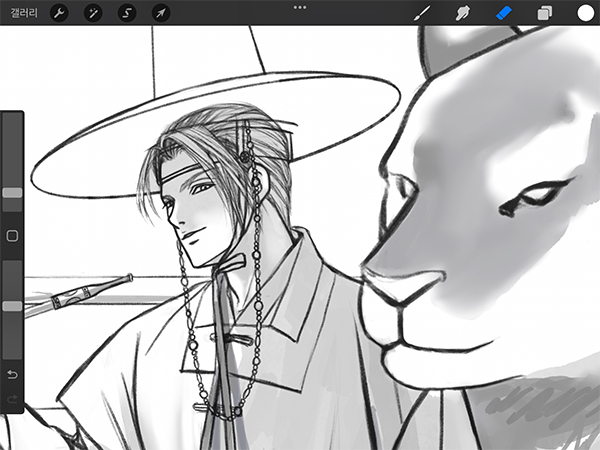Screen dimensions: 600x450
Task: Activate the Transform arrow tool
Action: (x=161, y=13)
